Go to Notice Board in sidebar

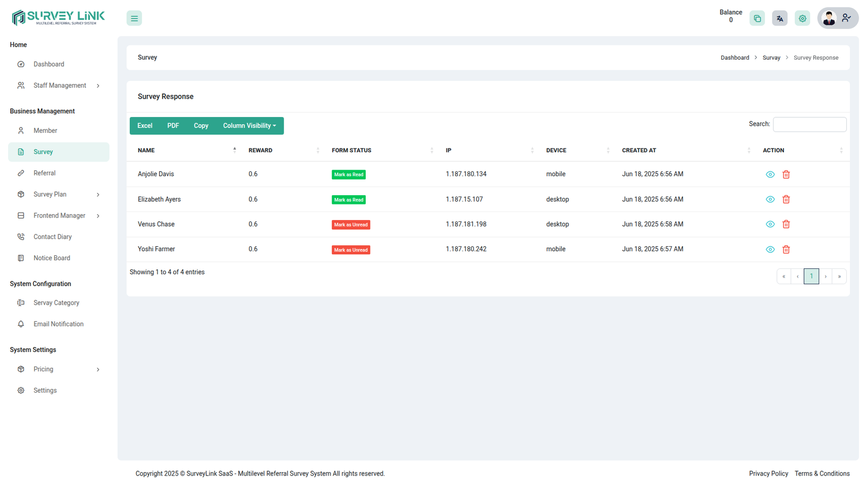pos(52,258)
